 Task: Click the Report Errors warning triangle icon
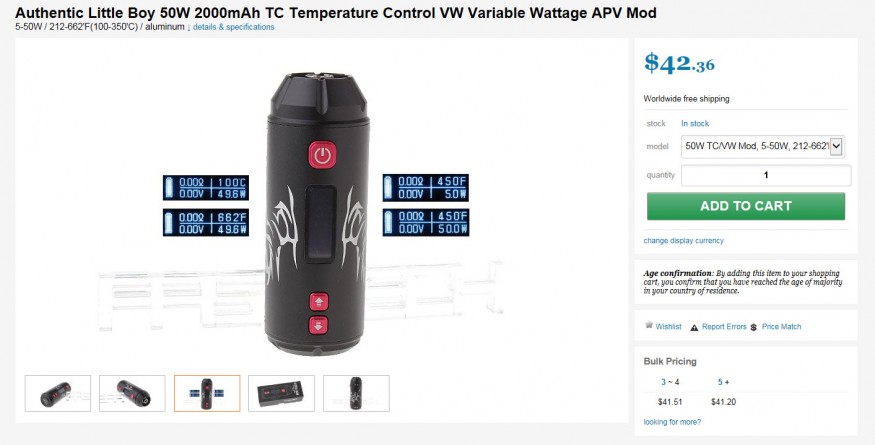tap(694, 328)
